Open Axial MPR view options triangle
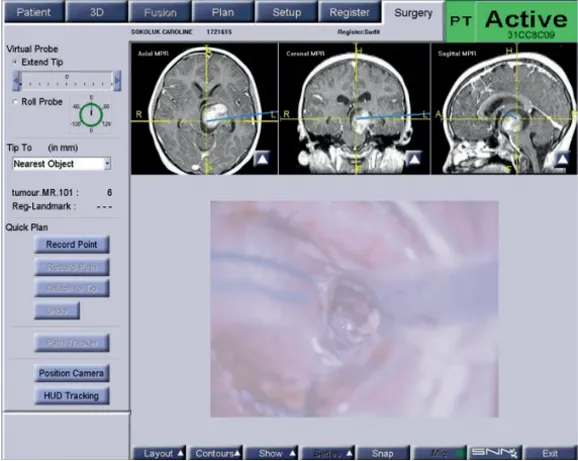This screenshot has height=461, width=578. coord(262,159)
